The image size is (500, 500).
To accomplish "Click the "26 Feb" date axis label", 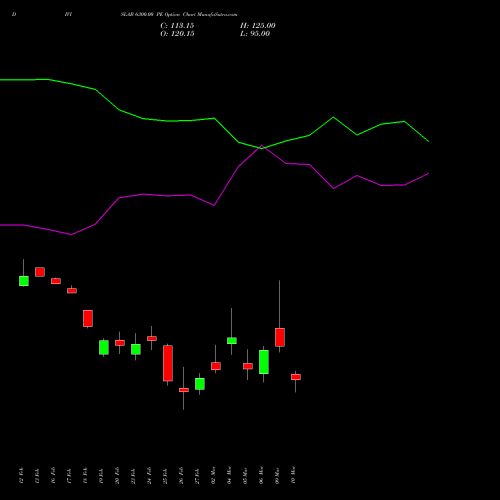I will (x=181, y=476).
